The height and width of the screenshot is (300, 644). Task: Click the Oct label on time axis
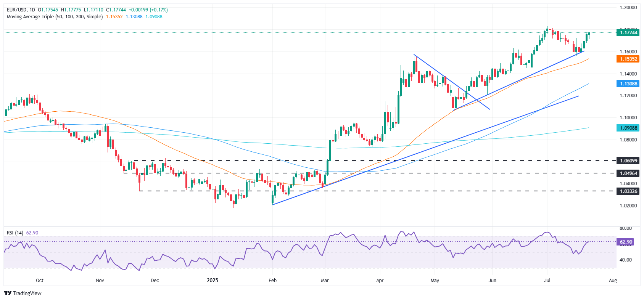click(x=39, y=281)
